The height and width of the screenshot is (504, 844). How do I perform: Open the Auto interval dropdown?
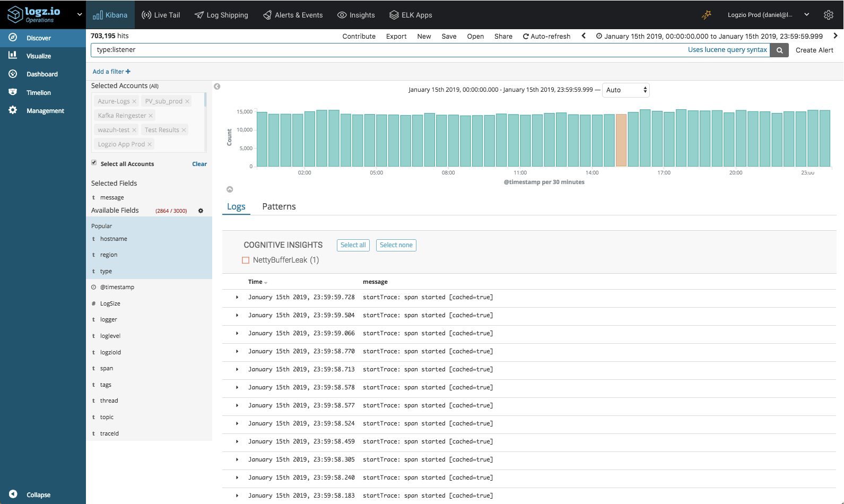click(626, 90)
